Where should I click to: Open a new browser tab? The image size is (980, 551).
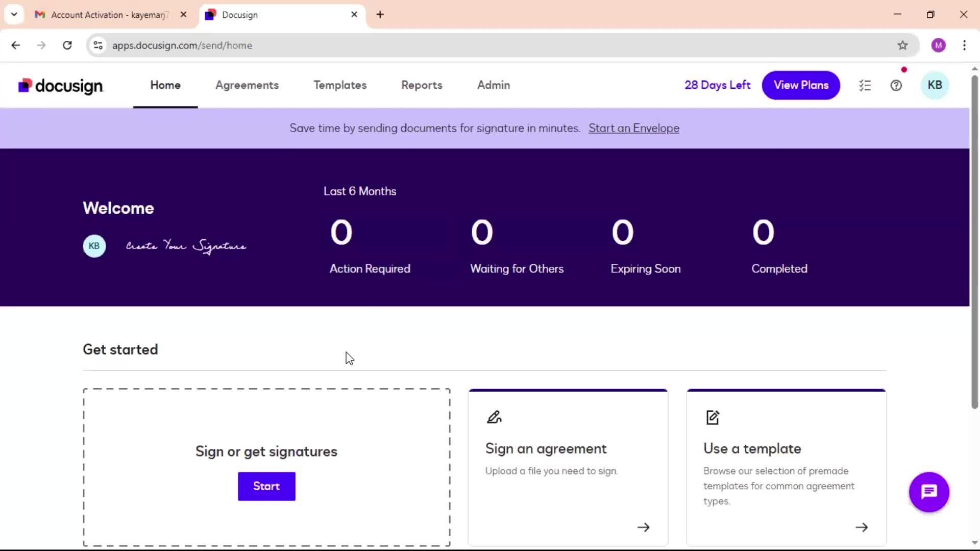pyautogui.click(x=380, y=15)
